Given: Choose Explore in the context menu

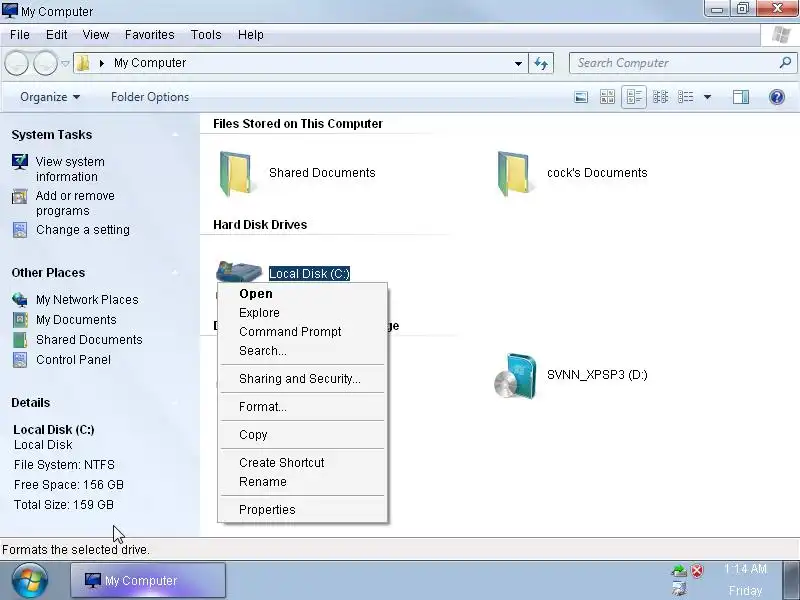Looking at the screenshot, I should tap(303, 313).
